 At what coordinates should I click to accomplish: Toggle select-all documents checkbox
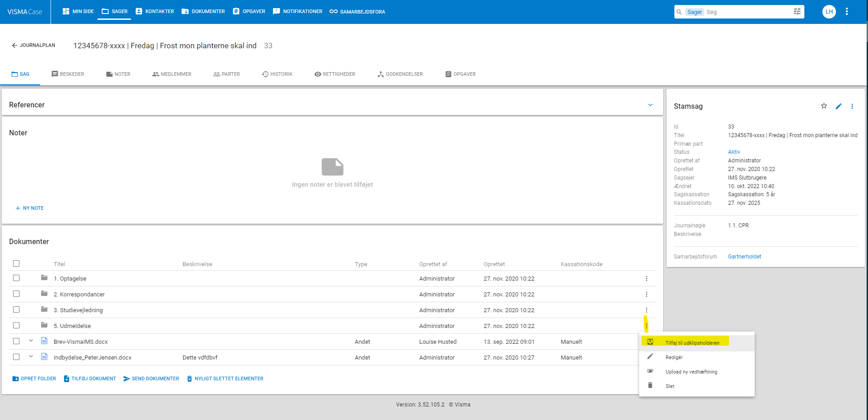point(16,263)
